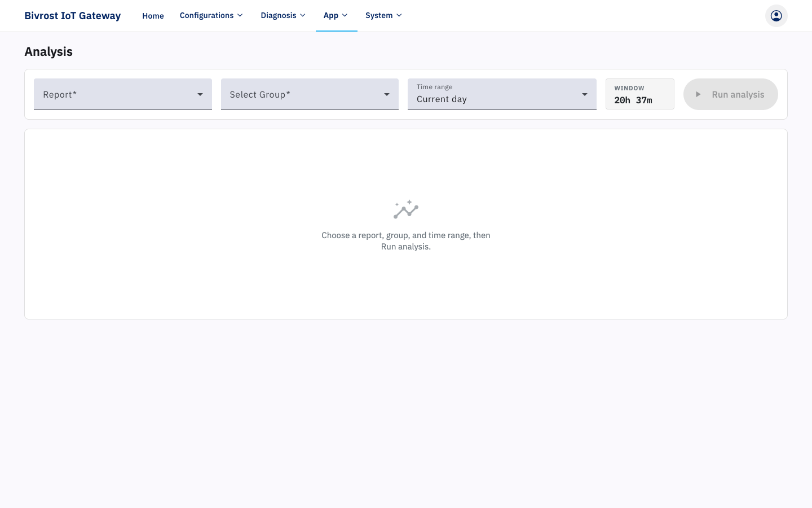Click the Analysis page heading
Viewport: 812px width, 508px height.
(48, 51)
